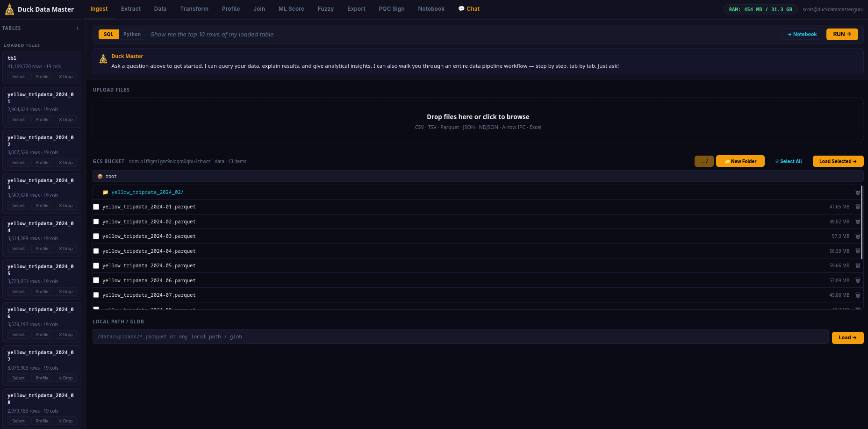Go to the Notebook tab
The height and width of the screenshot is (429, 868).
coord(431,9)
